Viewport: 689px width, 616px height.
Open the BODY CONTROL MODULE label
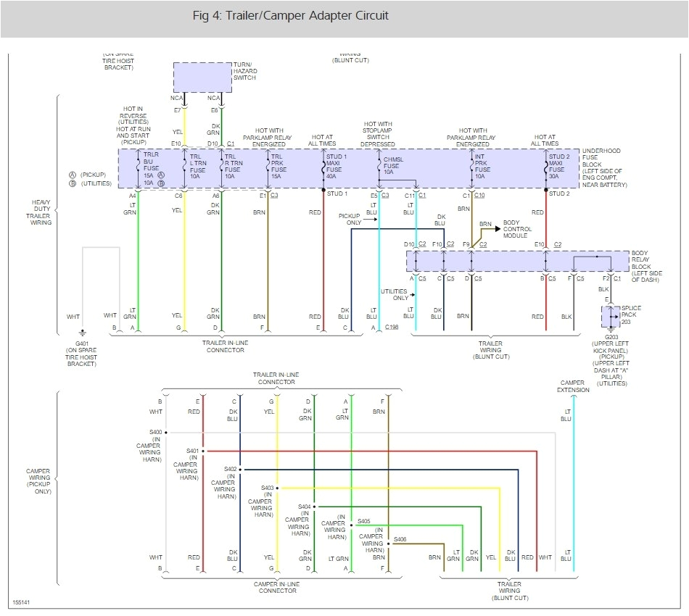(x=516, y=228)
